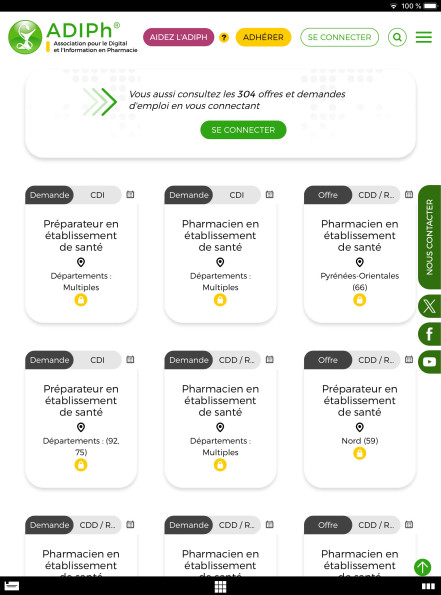The image size is (441, 595).
Task: Click the grid icon in bottom bar
Action: [220, 586]
